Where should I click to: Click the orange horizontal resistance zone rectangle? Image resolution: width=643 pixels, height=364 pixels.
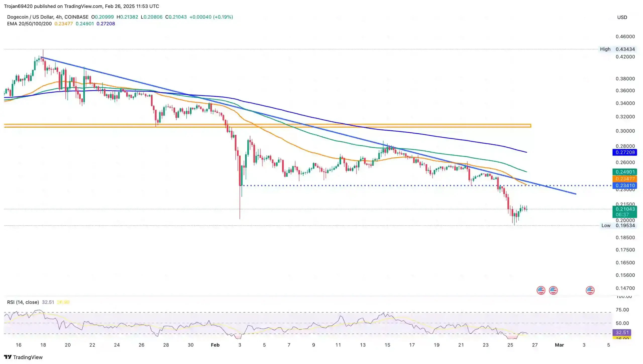tap(267, 126)
